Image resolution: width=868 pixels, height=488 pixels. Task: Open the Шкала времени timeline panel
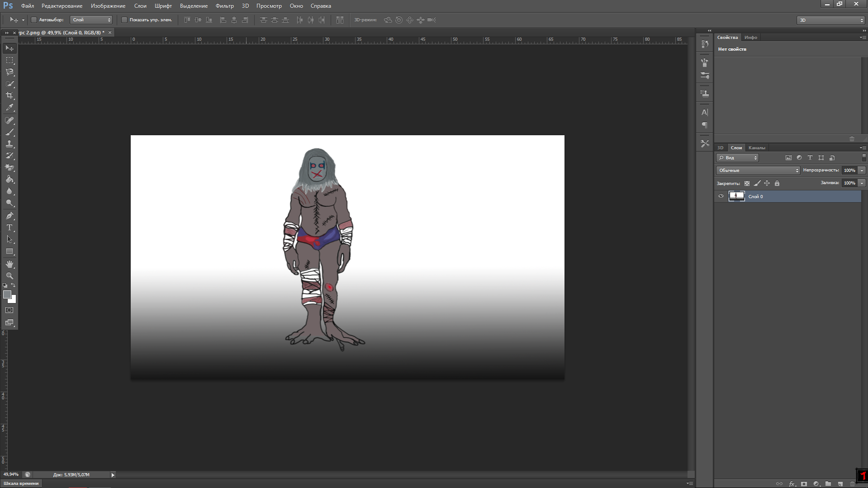click(x=21, y=483)
